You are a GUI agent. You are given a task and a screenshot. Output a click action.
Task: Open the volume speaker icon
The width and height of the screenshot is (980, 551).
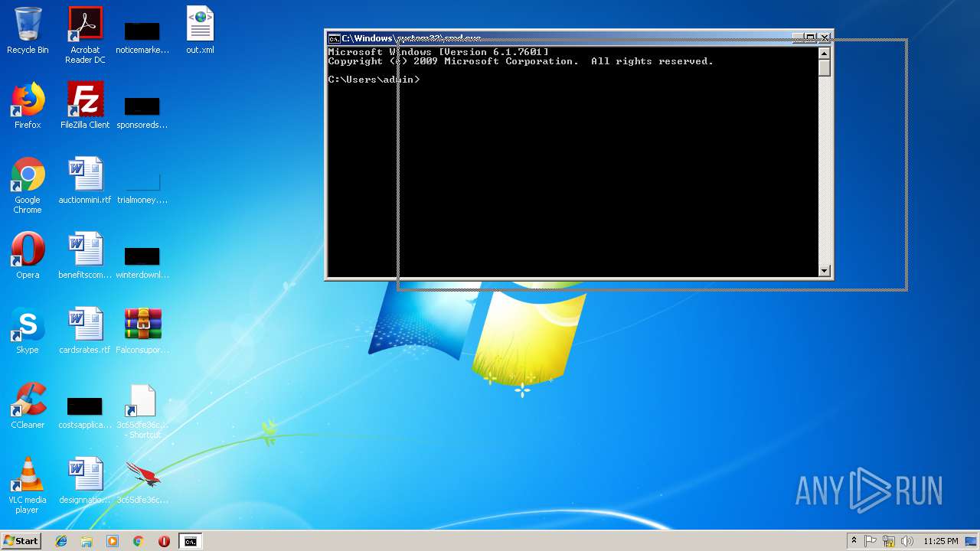pyautogui.click(x=906, y=541)
